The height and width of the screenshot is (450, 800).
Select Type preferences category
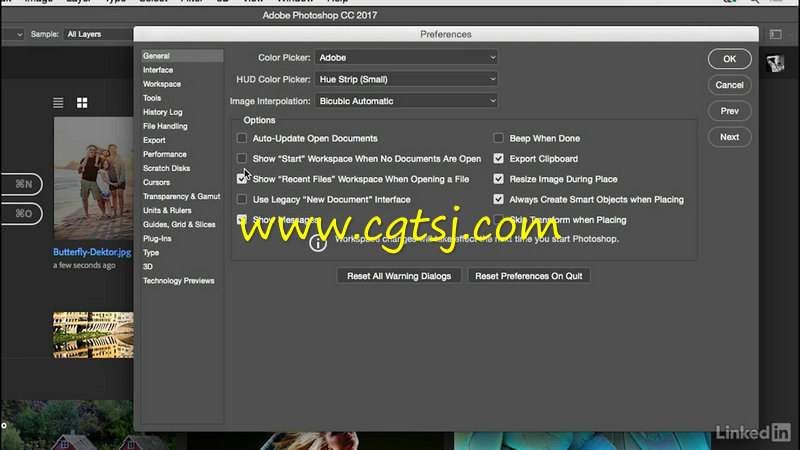pos(151,253)
